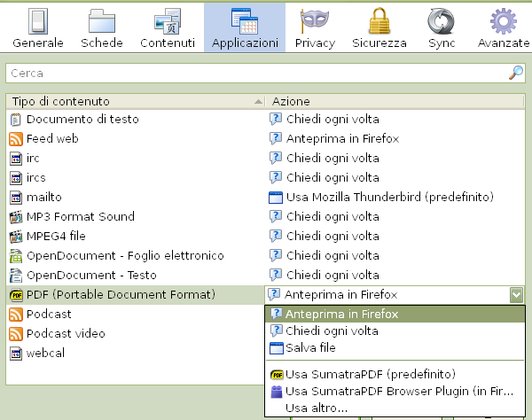
Task: Click SumatraPDF icon in dropdown menu
Action: point(277,375)
